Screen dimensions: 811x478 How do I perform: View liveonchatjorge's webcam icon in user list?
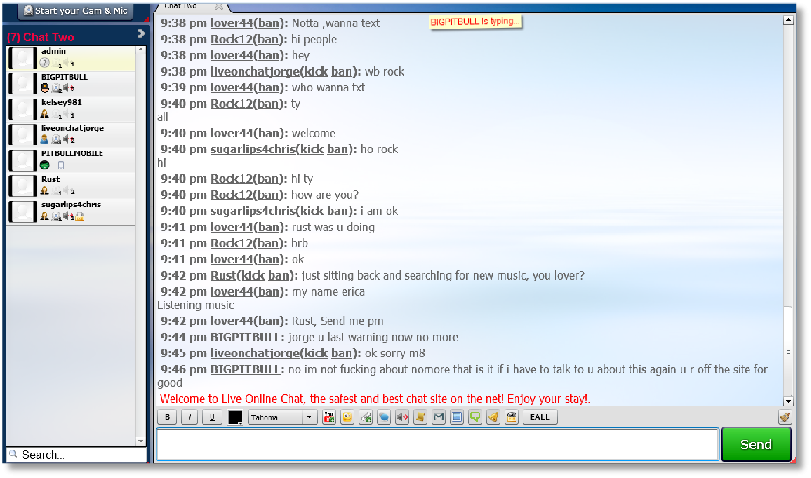point(56,139)
